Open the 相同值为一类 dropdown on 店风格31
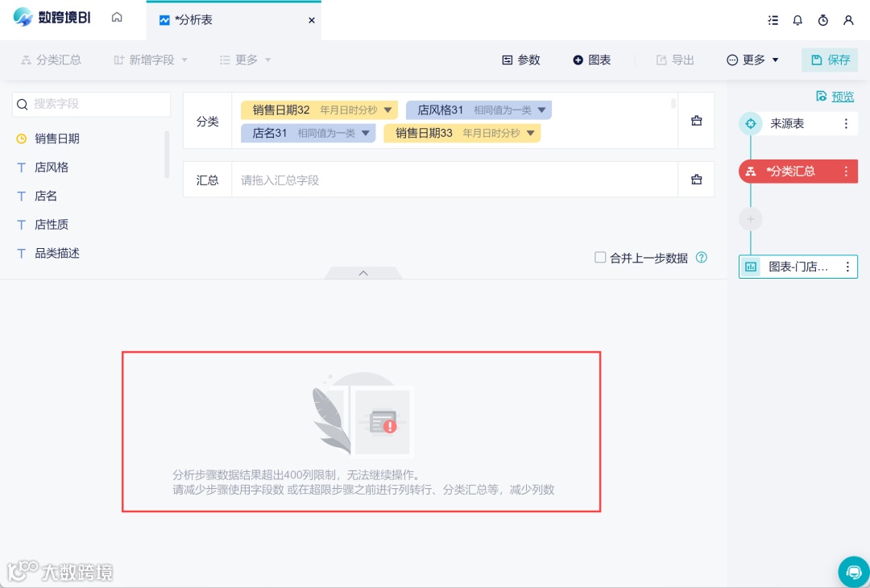Screen dimensions: 870x588 tap(542, 109)
